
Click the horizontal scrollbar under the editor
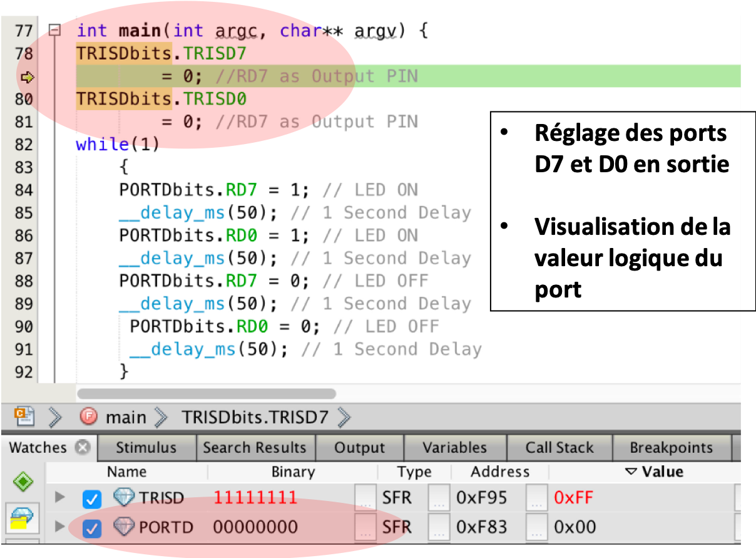pyautogui.click(x=206, y=393)
